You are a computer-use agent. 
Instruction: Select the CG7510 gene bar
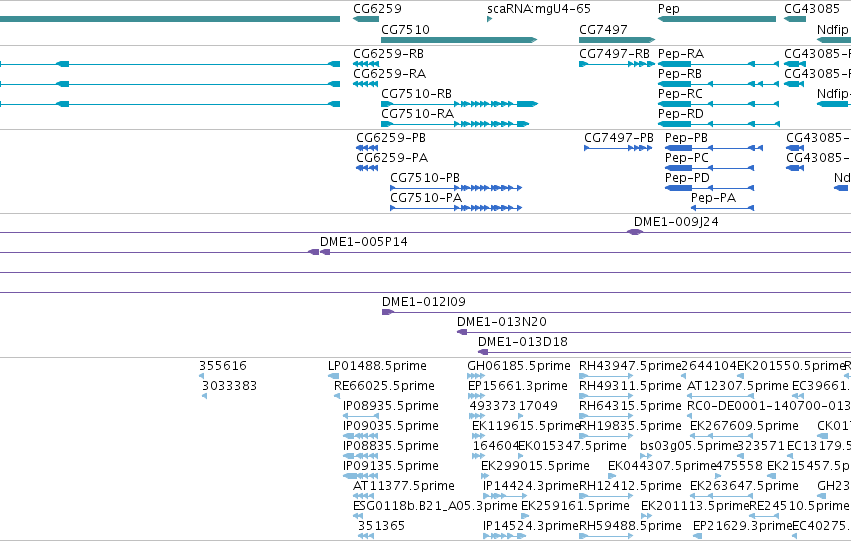(459, 40)
